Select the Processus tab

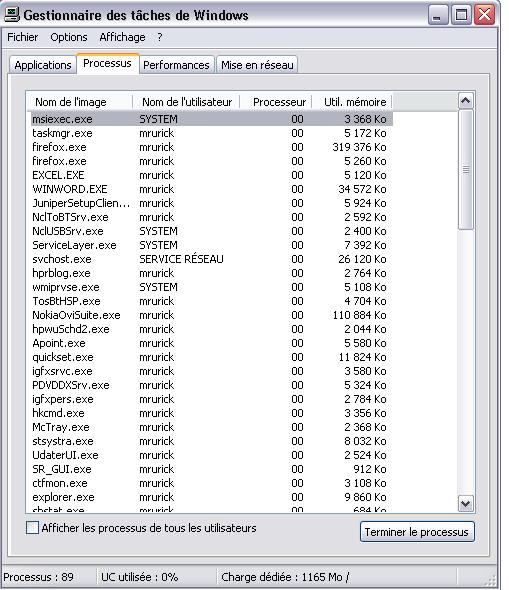[107, 63]
